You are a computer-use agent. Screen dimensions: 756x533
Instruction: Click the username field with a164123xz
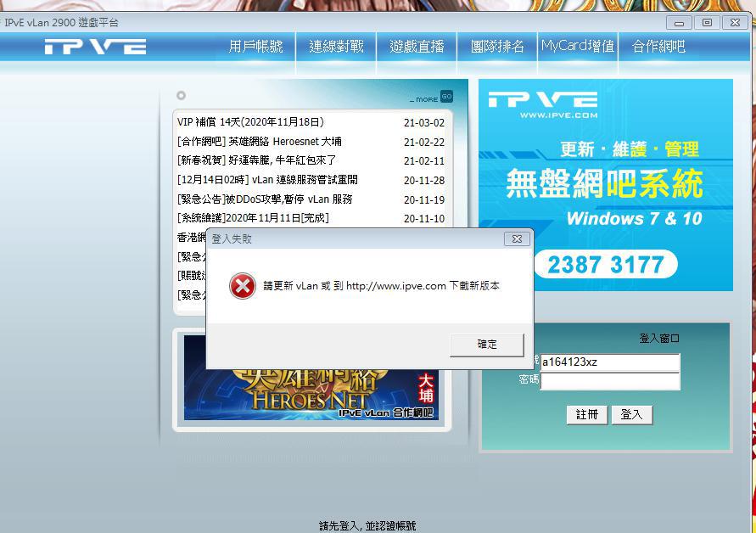click(x=610, y=362)
